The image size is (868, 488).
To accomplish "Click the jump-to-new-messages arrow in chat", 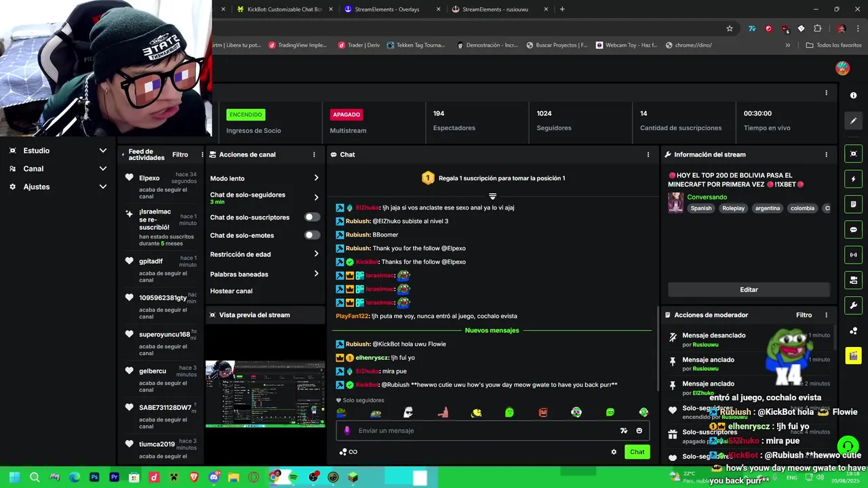I will (492, 197).
